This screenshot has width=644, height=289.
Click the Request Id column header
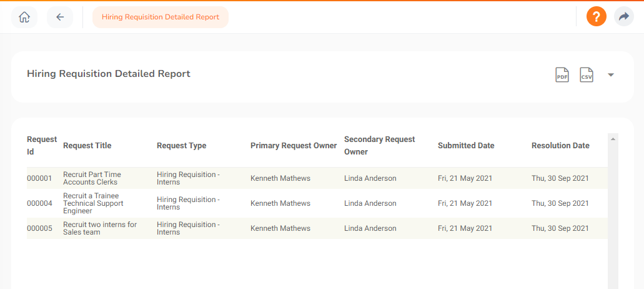pos(41,146)
